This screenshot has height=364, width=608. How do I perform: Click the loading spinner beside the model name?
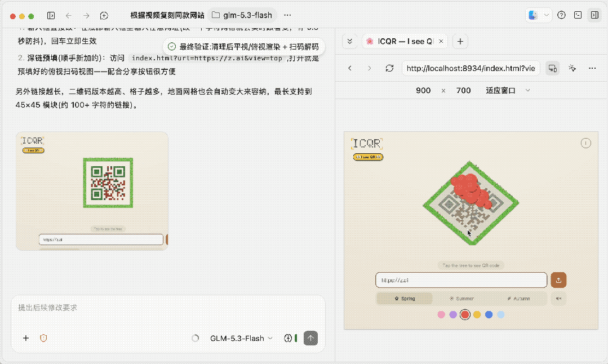tap(195, 338)
